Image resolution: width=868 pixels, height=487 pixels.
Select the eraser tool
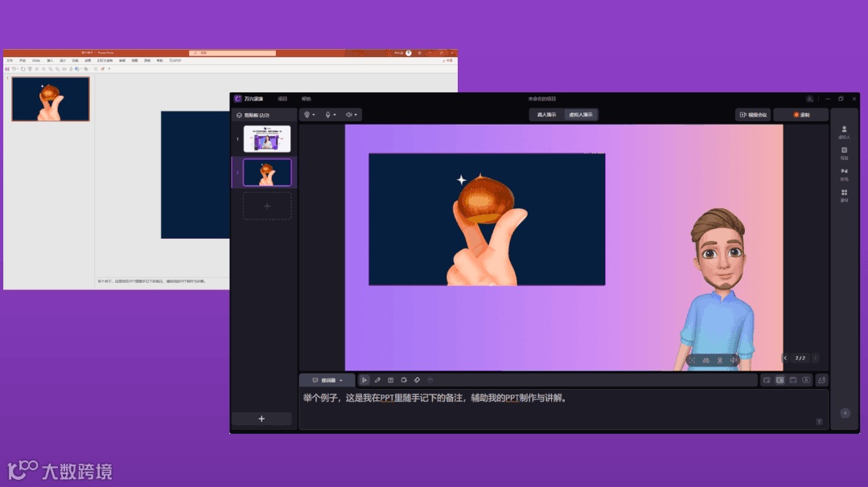(418, 380)
